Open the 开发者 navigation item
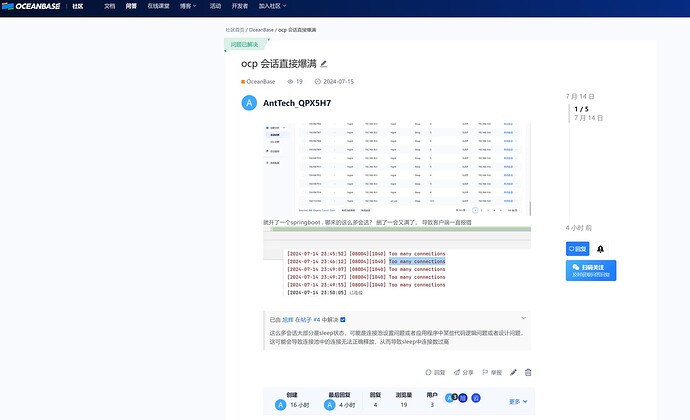 [x=240, y=6]
